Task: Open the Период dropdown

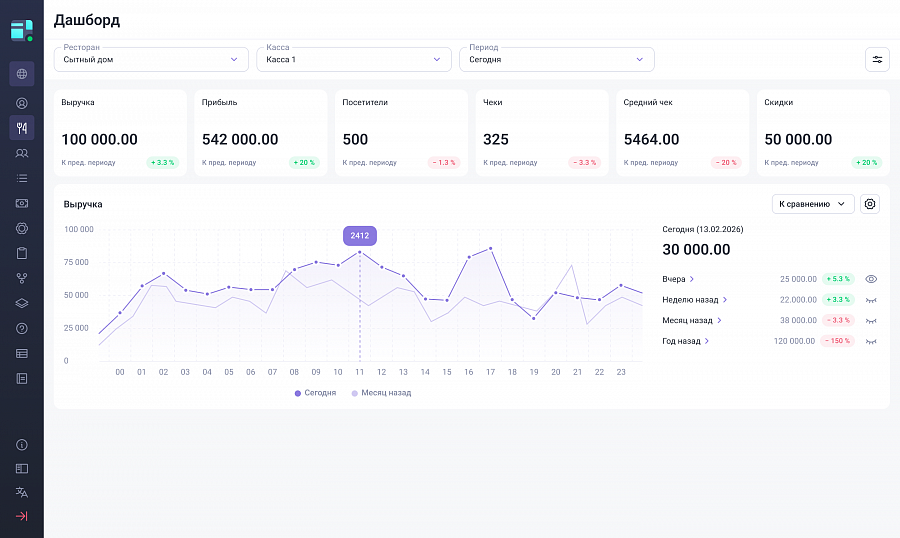Action: [557, 60]
